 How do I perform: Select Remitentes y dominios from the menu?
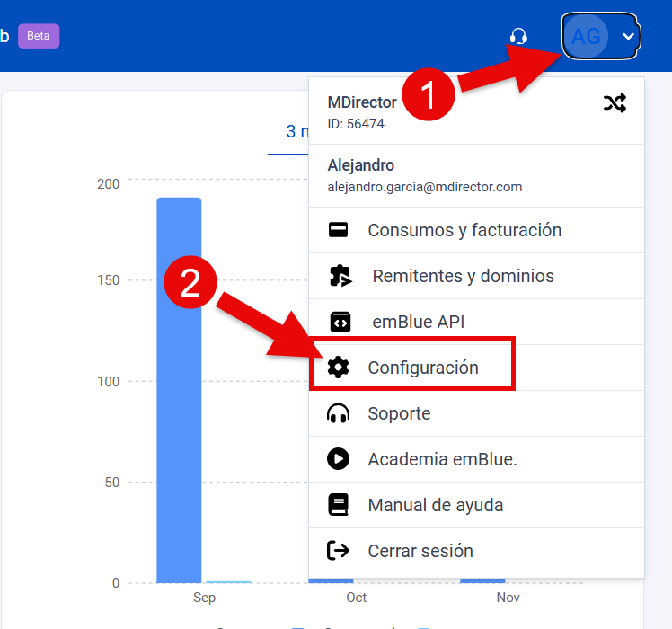(x=463, y=277)
